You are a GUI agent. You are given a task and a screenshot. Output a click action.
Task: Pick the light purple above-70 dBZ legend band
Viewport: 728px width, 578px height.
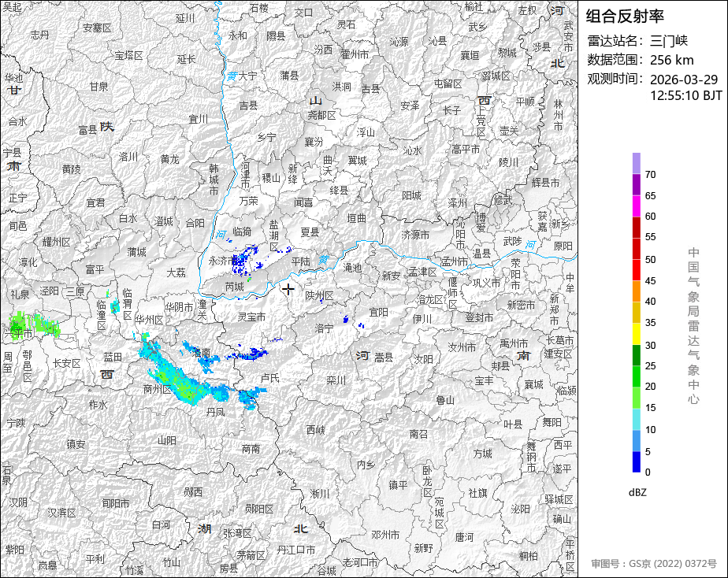(x=636, y=163)
